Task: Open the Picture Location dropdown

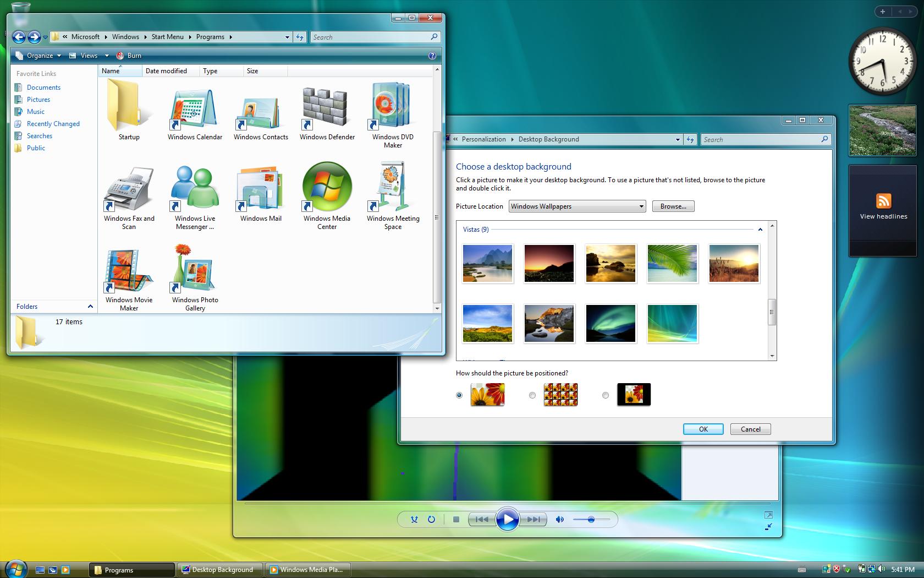Action: (x=577, y=206)
